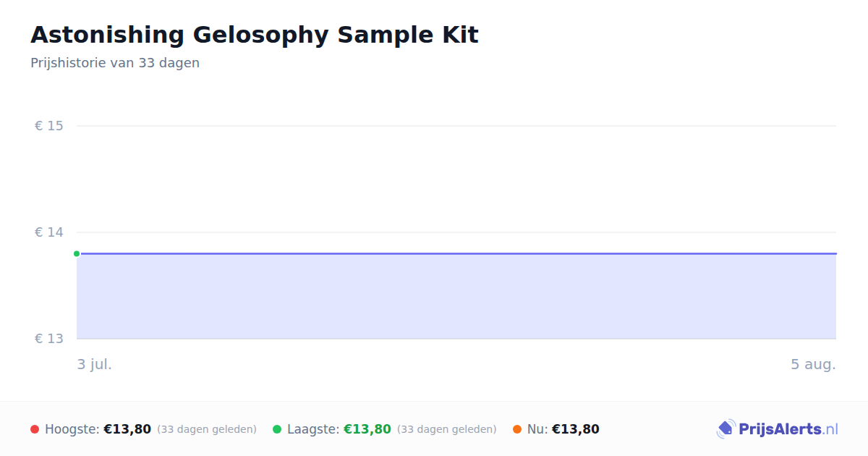Screen dimensions: 868x456
Task: Click the € 15 axis label
Action: 49,126
